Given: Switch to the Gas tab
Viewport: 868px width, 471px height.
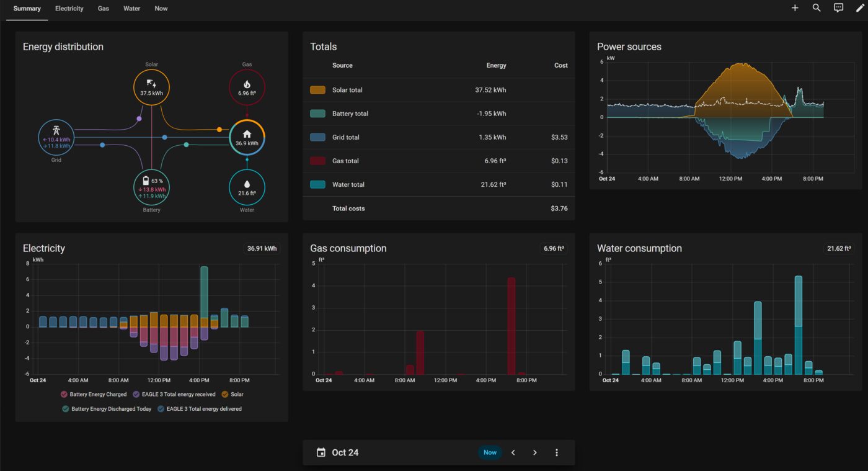Looking at the screenshot, I should (104, 9).
